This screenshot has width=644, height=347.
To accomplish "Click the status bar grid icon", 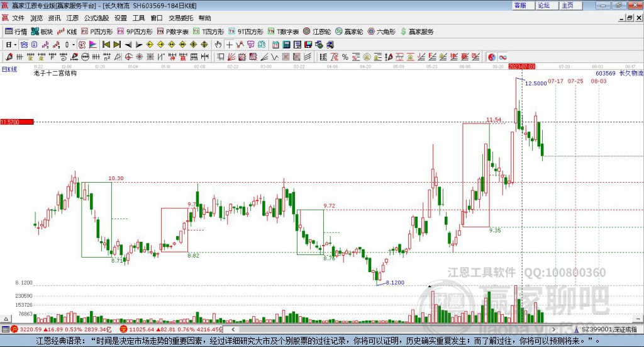I will 5,329.
